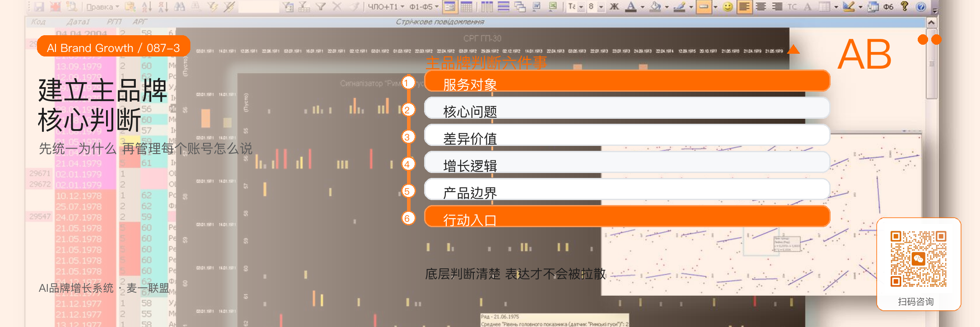Screen dimensions: 980x327
Task: Click the Save floppy disk icon
Action: coord(39,6)
